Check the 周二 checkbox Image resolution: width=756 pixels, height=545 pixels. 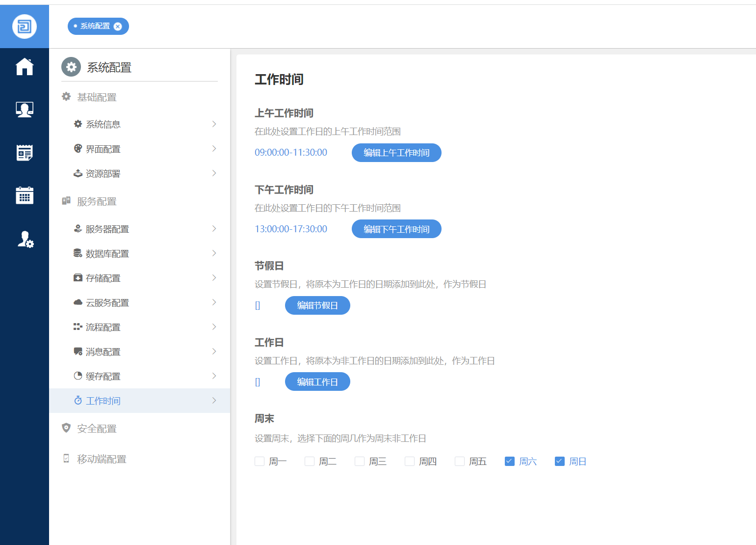(x=310, y=462)
